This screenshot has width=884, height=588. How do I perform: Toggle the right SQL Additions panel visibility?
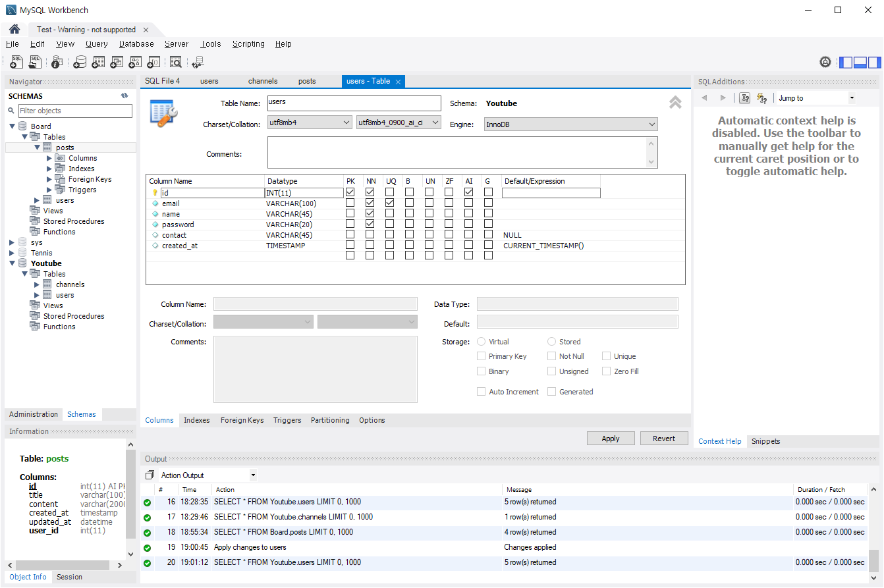874,63
